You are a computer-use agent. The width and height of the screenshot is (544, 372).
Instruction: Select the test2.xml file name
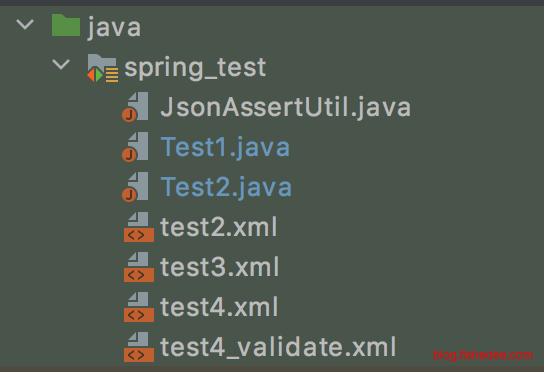pos(219,227)
